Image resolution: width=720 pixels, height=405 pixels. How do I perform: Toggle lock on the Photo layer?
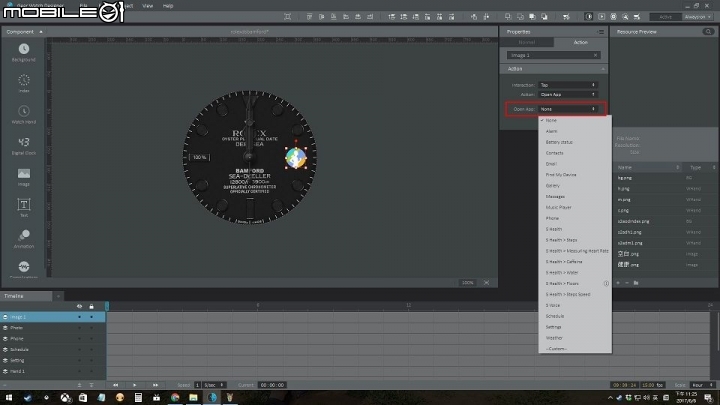click(x=91, y=327)
